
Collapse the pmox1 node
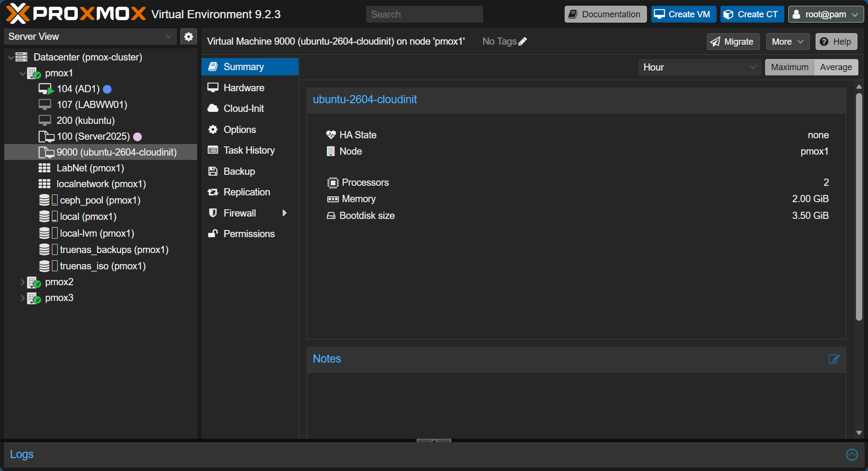coord(22,73)
